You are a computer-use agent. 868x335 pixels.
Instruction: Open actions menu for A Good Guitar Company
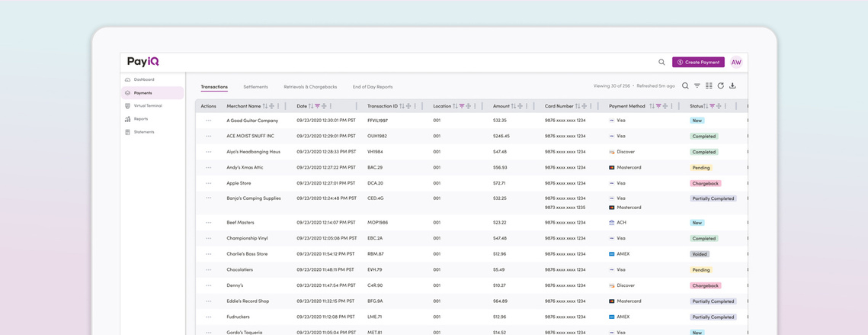pos(209,121)
